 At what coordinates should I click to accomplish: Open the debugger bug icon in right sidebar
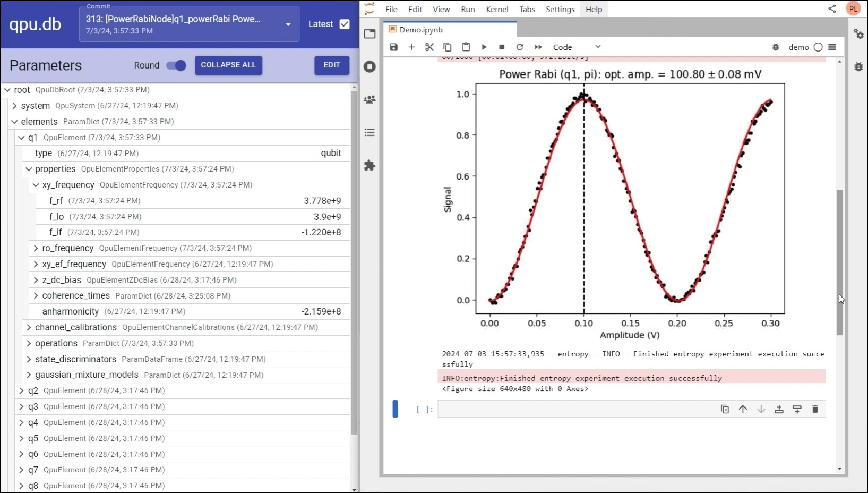[858, 67]
